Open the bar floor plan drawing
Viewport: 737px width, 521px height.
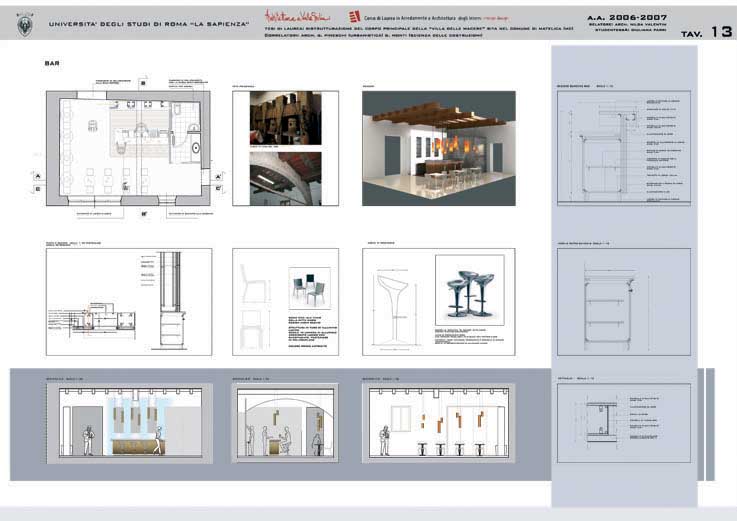click(129, 147)
